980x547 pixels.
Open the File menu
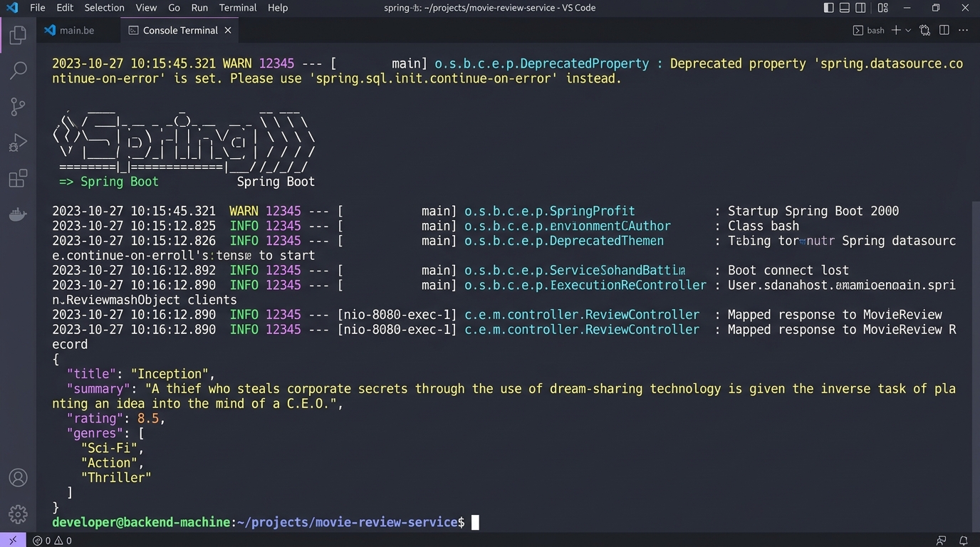pyautogui.click(x=37, y=8)
